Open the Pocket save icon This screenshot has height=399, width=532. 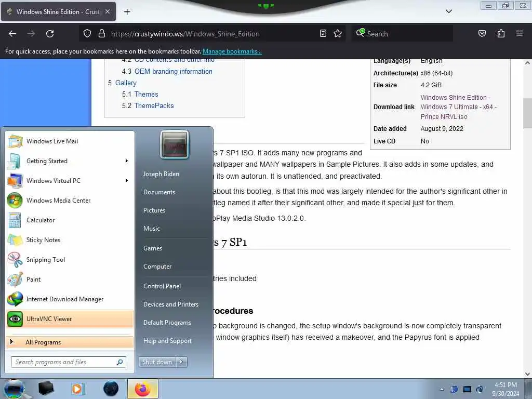pos(482,33)
